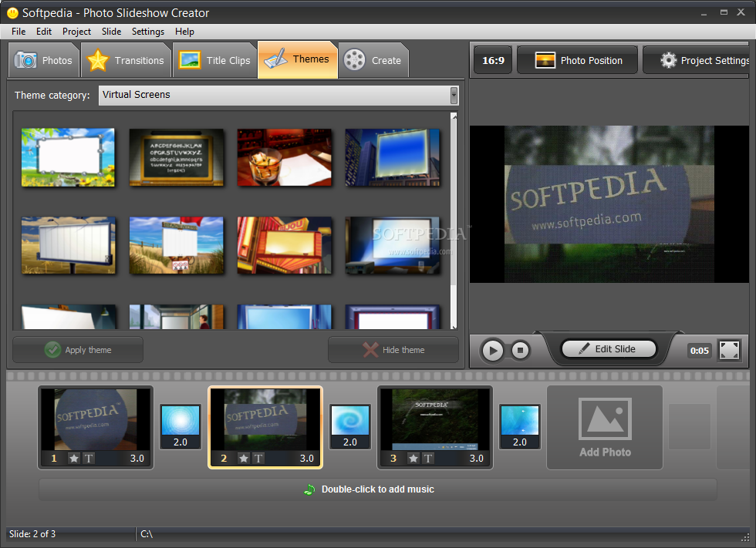Open the Slide menu
Image resolution: width=756 pixels, height=548 pixels.
pos(111,32)
